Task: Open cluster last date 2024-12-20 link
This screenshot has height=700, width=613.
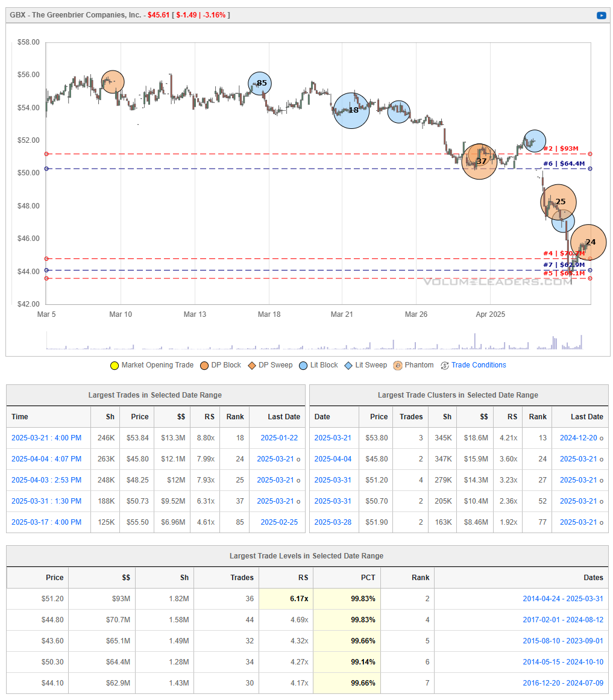Action: 579,438
